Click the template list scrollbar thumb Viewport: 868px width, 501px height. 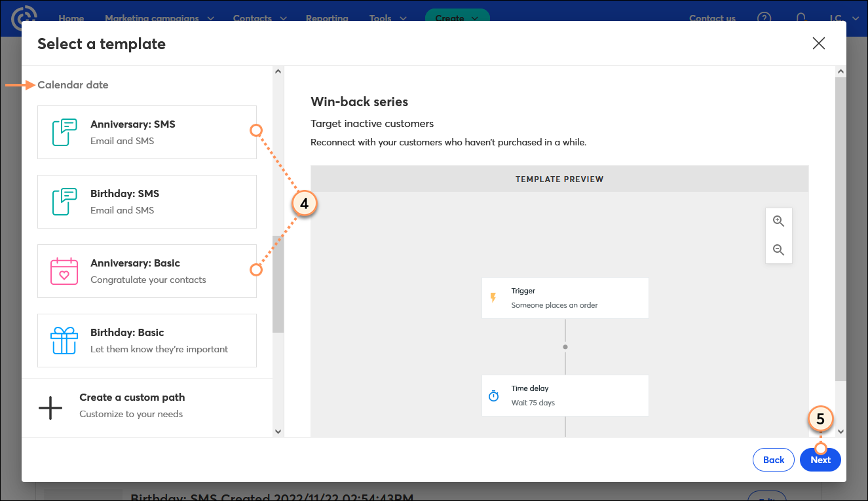tap(278, 284)
